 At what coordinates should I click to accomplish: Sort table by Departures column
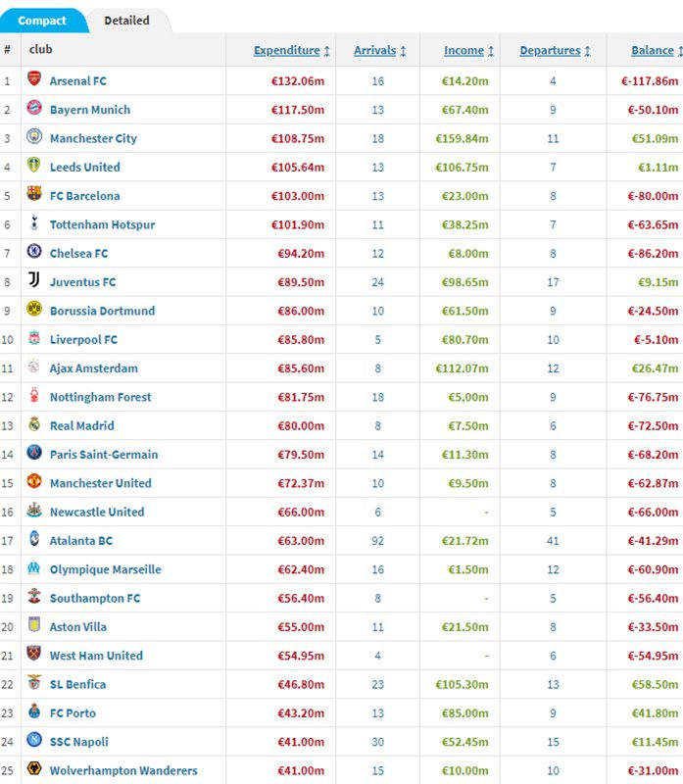point(550,51)
